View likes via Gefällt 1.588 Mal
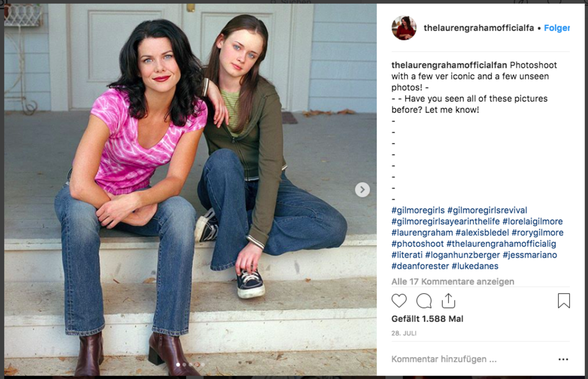This screenshot has height=379, width=588. (427, 319)
